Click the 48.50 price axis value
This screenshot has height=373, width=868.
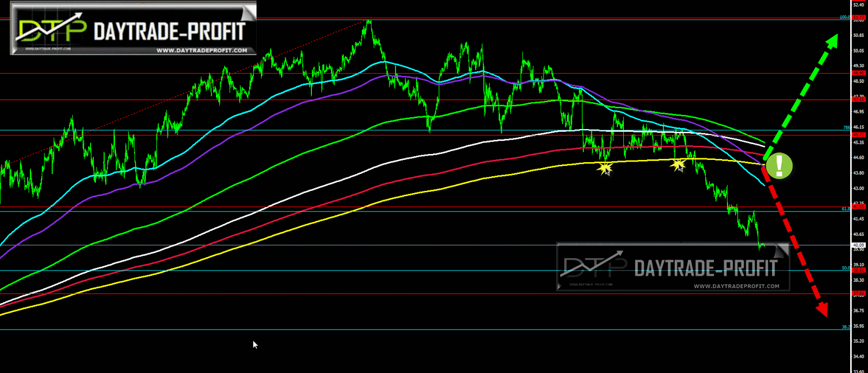pyautogui.click(x=859, y=81)
